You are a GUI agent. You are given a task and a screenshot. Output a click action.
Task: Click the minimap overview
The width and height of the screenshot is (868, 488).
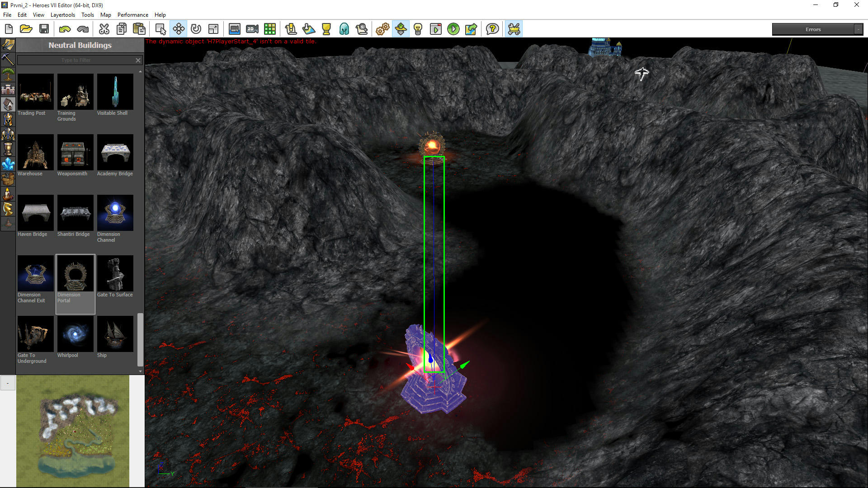73,431
